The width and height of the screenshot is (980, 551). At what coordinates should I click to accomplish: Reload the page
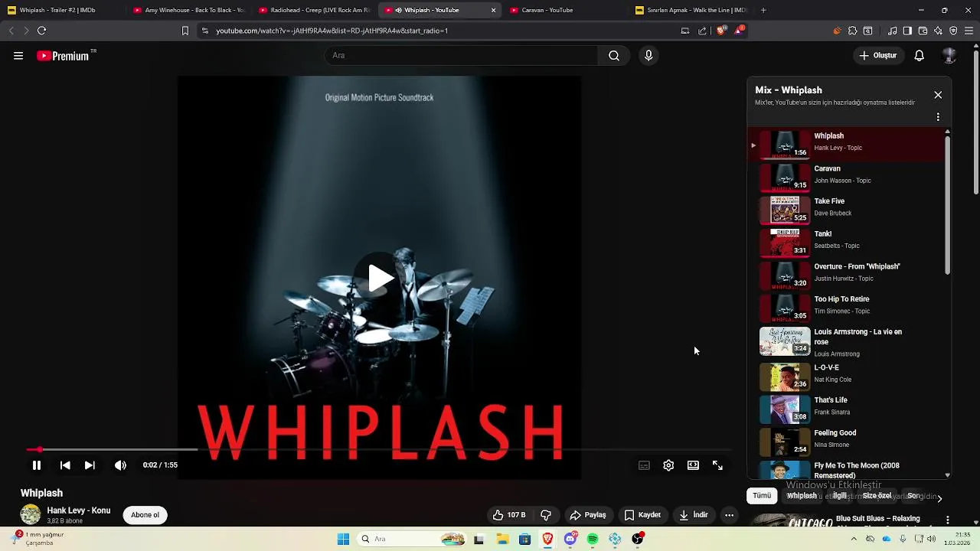point(41,31)
